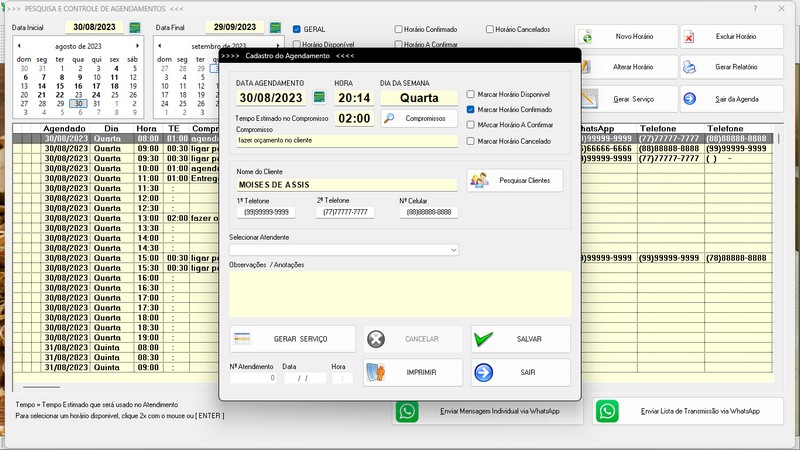Uncheck Marcar Horário Confirmado
Screen dimensions: 800x450
pyautogui.click(x=471, y=109)
